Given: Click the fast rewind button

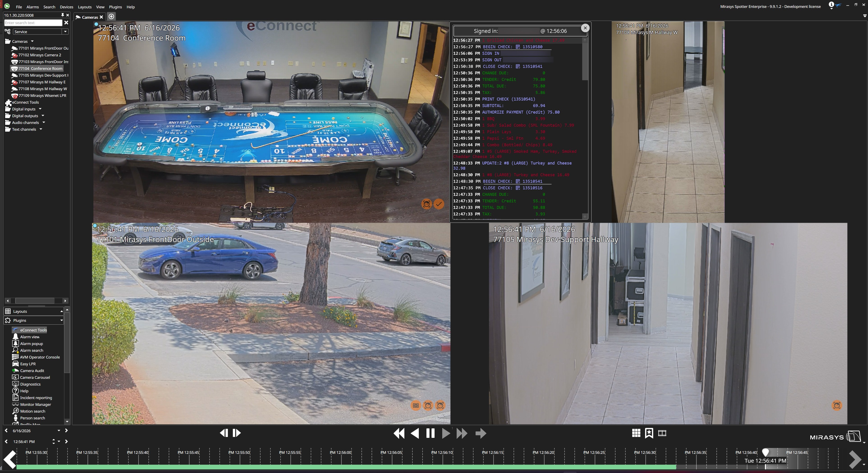Looking at the screenshot, I should [x=399, y=433].
